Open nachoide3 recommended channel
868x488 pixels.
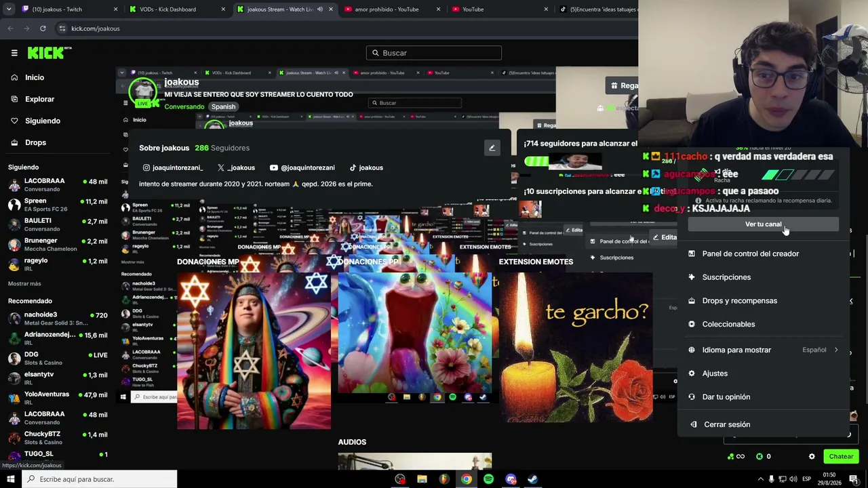pos(58,318)
